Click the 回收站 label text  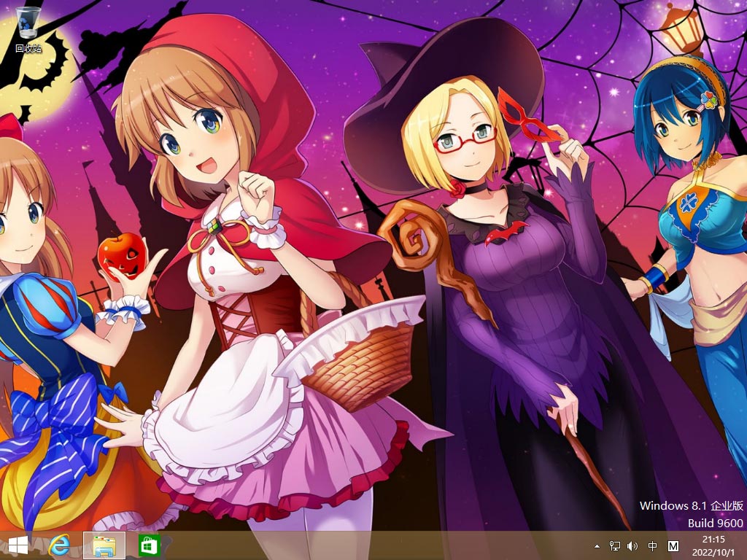coord(29,49)
